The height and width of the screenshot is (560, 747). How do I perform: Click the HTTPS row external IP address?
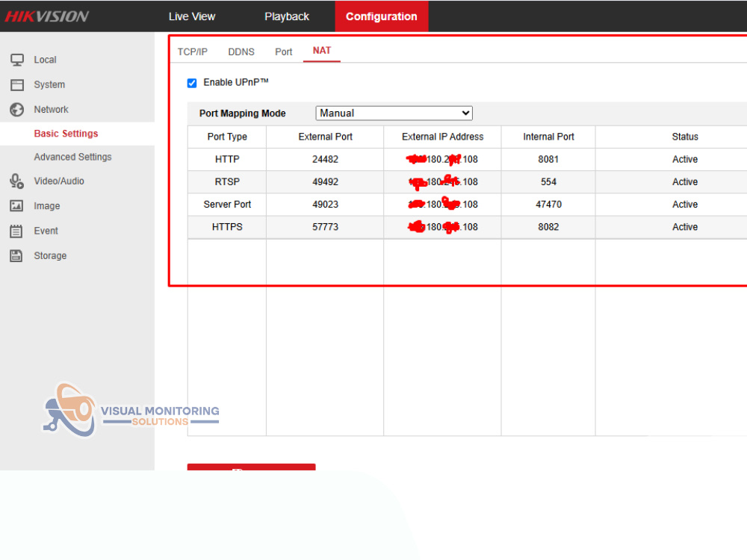(x=442, y=227)
